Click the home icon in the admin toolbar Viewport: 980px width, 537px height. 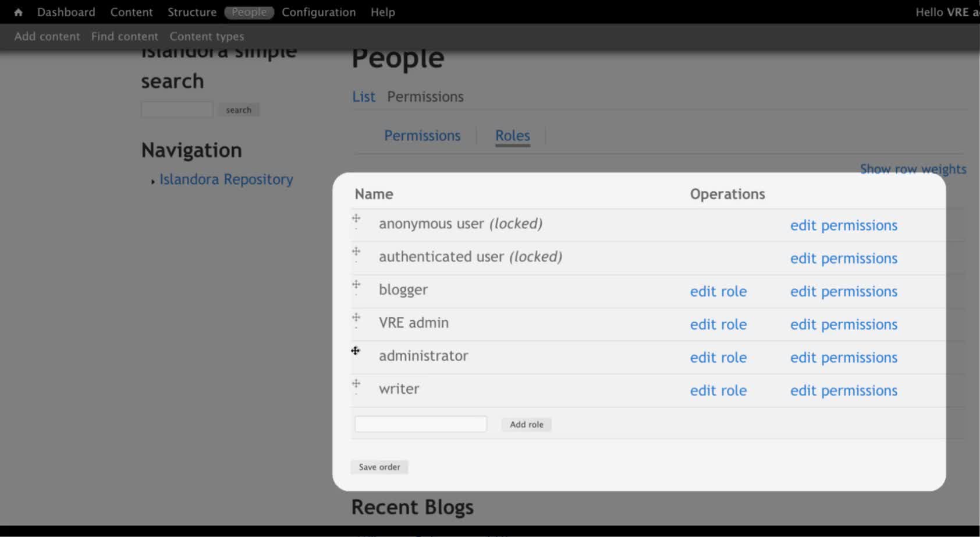click(19, 12)
